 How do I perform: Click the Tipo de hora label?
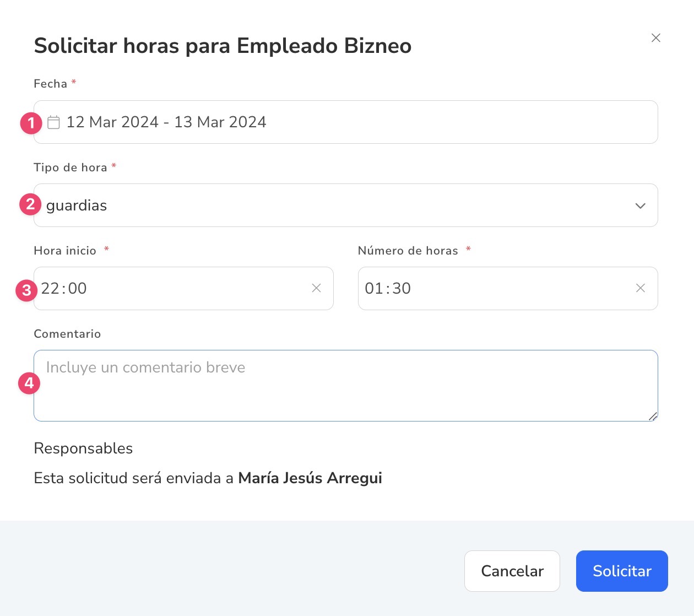click(71, 167)
